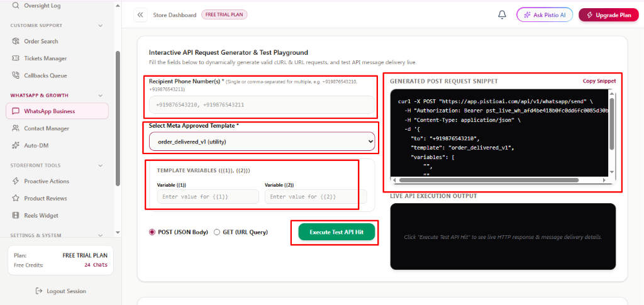Click the sidebar vertical scrollbar thumb
The width and height of the screenshot is (644, 305).
(x=118, y=119)
